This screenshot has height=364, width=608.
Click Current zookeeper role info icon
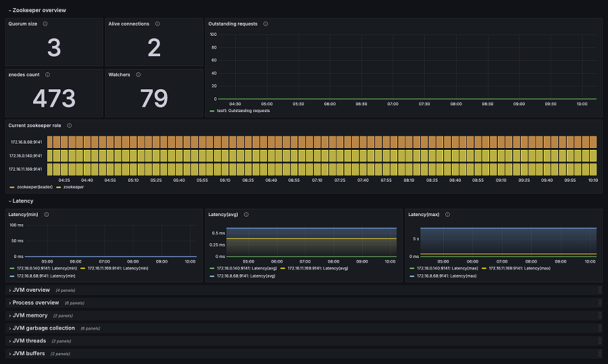click(70, 125)
